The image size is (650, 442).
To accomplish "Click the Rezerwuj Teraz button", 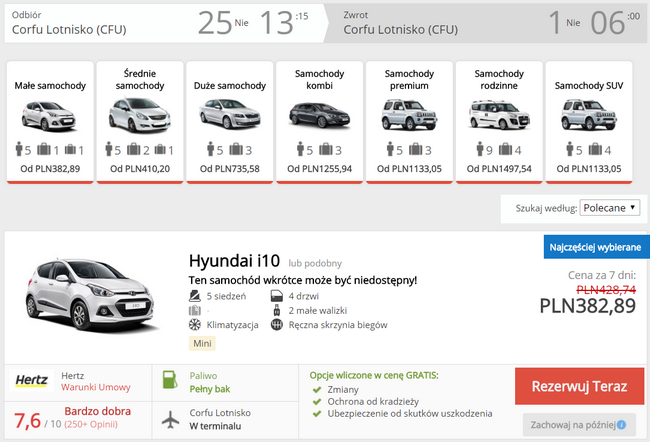I will [580, 386].
